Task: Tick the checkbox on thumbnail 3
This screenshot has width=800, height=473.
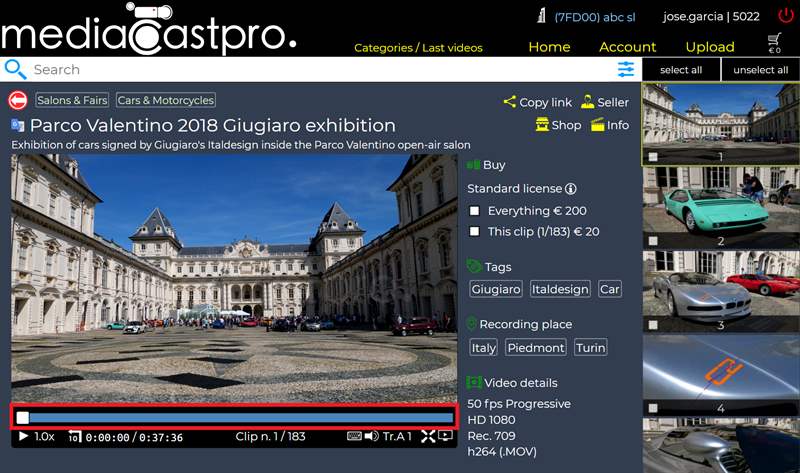Action: [x=653, y=324]
